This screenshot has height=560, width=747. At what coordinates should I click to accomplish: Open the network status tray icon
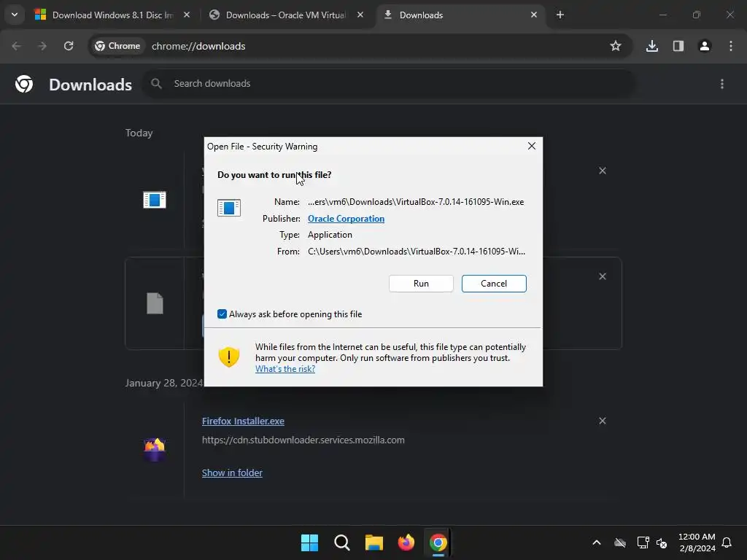click(x=643, y=542)
